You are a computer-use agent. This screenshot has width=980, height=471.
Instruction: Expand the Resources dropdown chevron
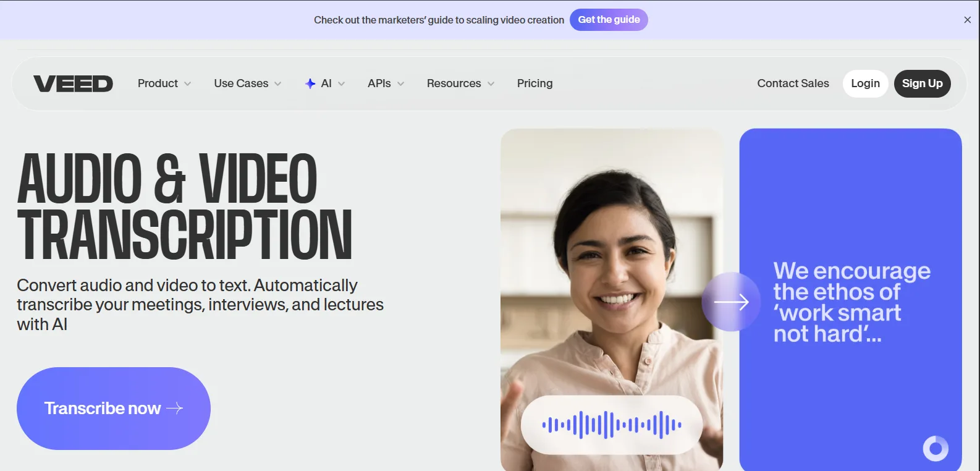point(491,84)
